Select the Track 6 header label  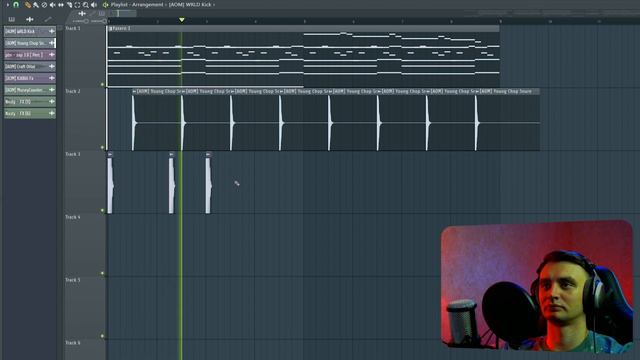[x=73, y=343]
